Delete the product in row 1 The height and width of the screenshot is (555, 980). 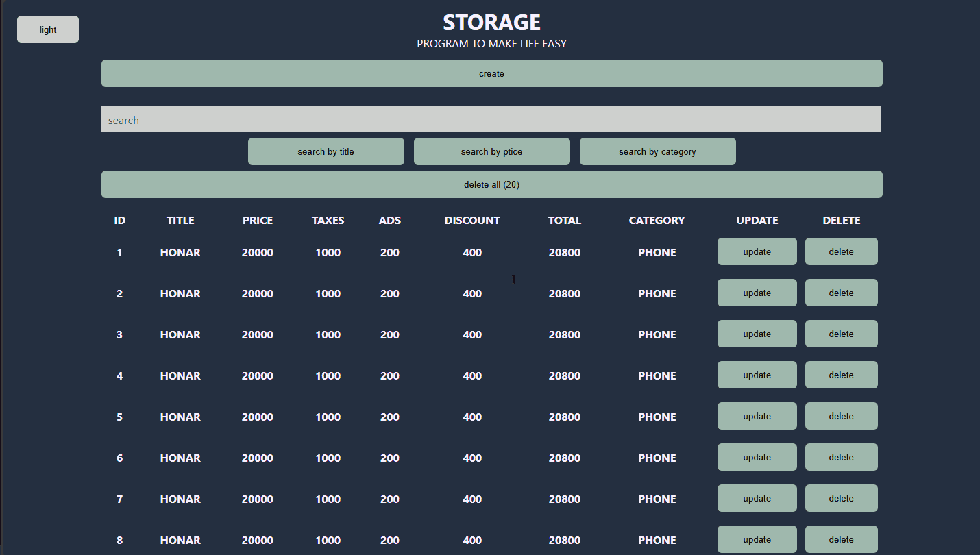click(x=841, y=251)
